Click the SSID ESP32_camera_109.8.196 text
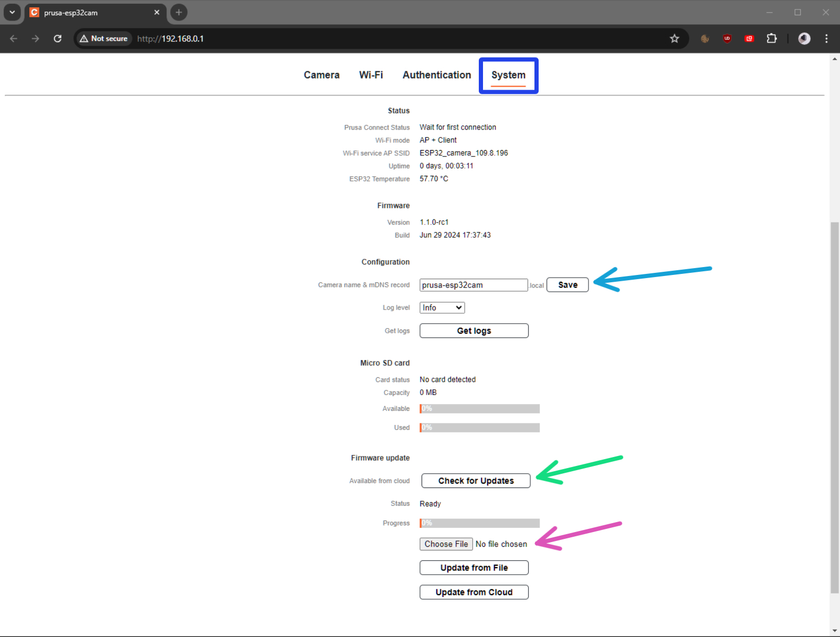Screen dimensions: 840x637 click(464, 153)
